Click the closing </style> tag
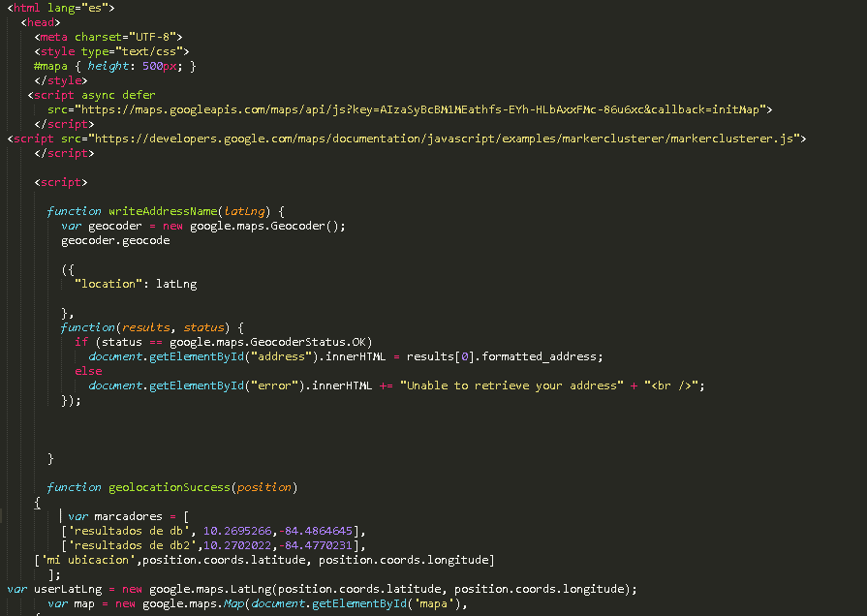The width and height of the screenshot is (867, 616). point(61,80)
